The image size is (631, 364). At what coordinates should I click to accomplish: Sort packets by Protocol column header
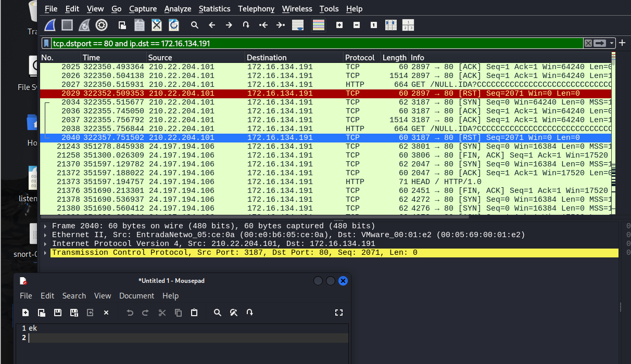point(361,58)
